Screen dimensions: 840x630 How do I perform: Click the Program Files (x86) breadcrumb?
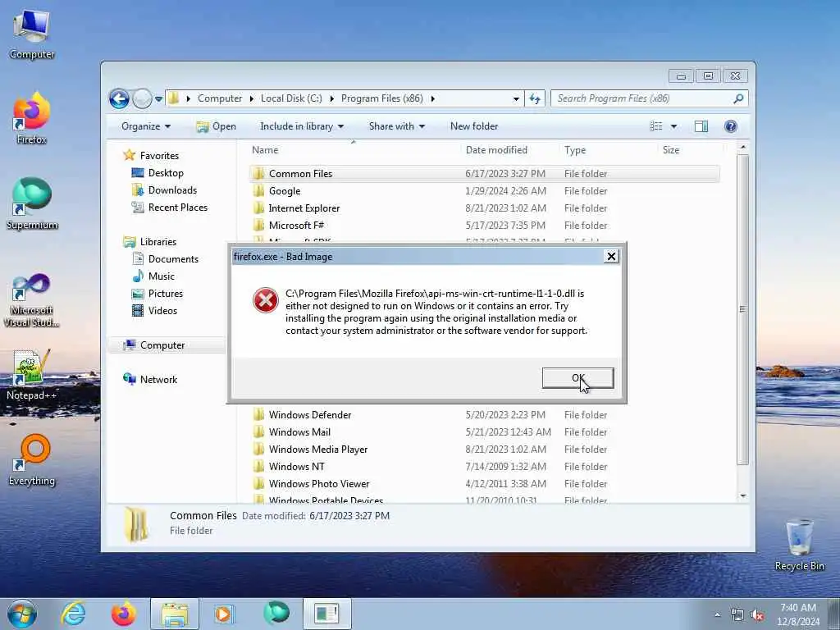pos(382,98)
